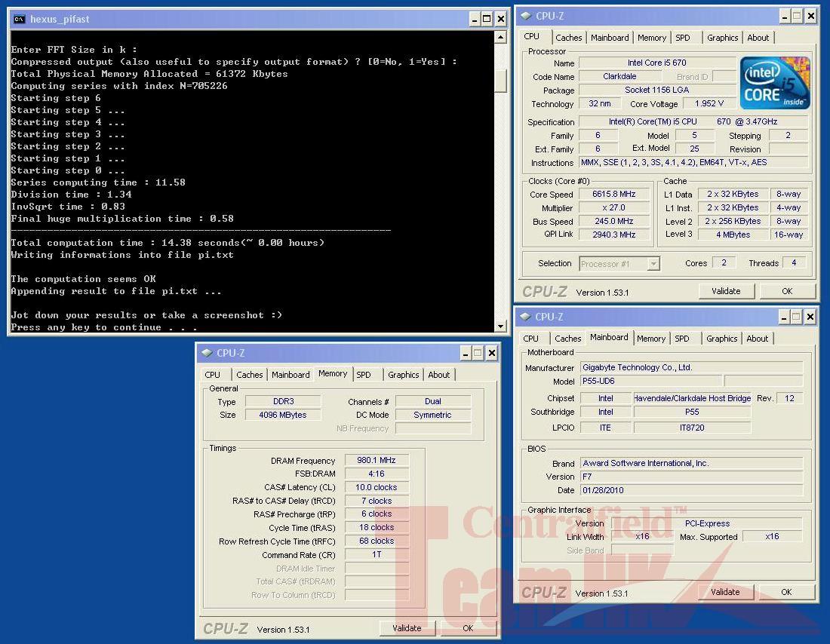Viewport: 830px width, 644px height.
Task: Open About tab in top CPU-Z window
Action: point(758,38)
